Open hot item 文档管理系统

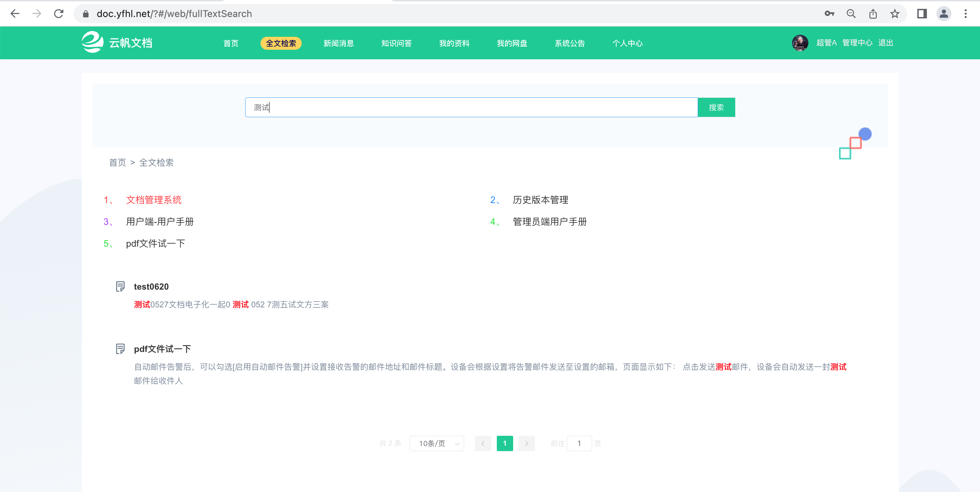click(154, 200)
